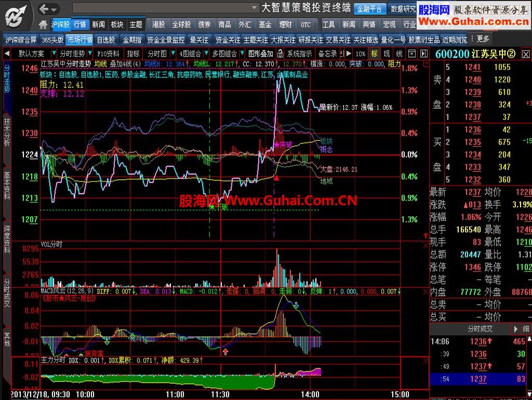Toggle the 10% scale button
Screen dimensions: 532x400
pyautogui.click(x=361, y=54)
